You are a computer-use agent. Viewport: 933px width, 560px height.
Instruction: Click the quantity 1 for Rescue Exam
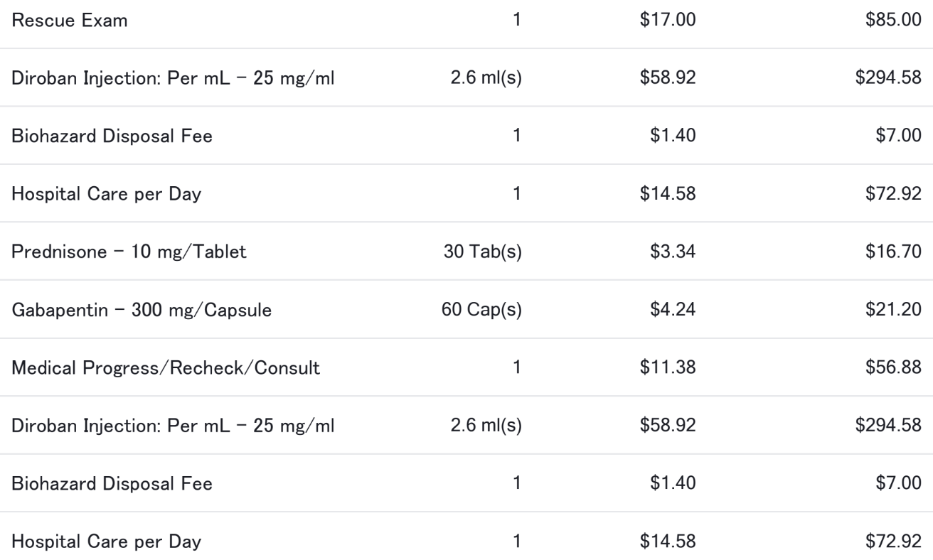click(x=517, y=20)
